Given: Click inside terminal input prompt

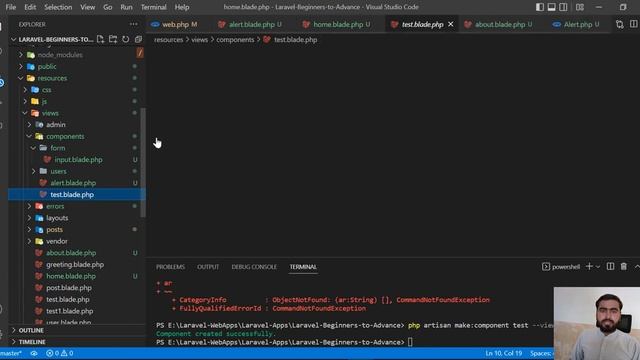Looking at the screenshot, I should 410,342.
